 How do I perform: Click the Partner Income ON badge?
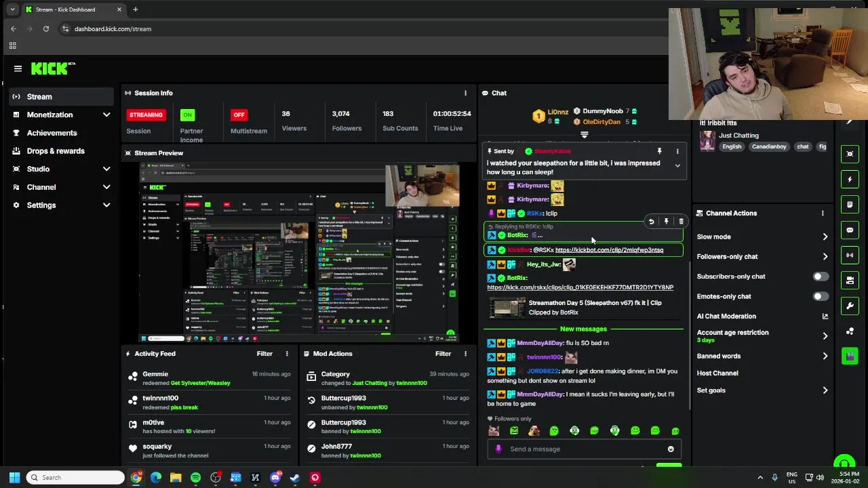tap(188, 115)
